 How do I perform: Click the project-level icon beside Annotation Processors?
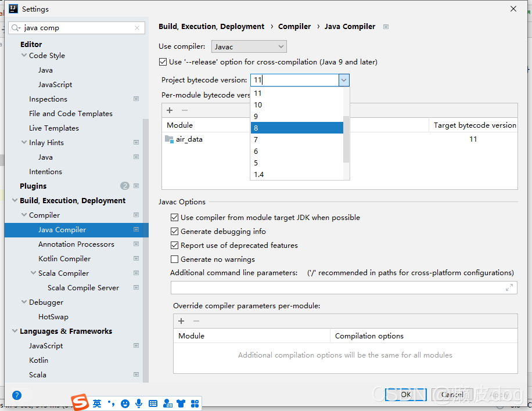(x=136, y=244)
